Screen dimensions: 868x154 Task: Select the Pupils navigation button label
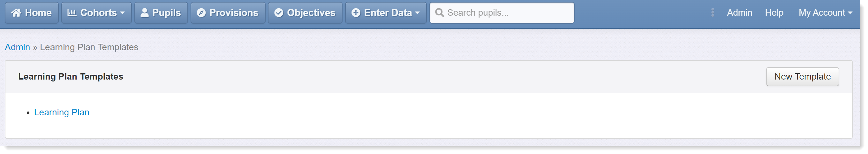pyautogui.click(x=166, y=13)
